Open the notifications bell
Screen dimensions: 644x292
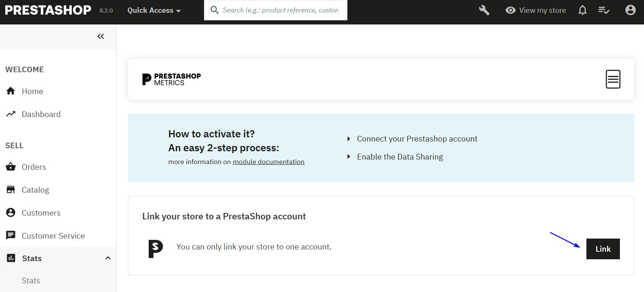click(582, 10)
